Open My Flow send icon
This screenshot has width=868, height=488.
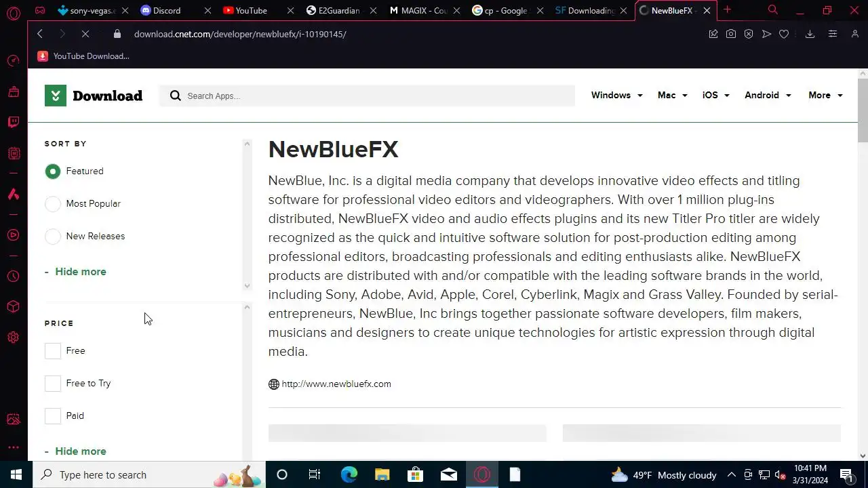766,34
